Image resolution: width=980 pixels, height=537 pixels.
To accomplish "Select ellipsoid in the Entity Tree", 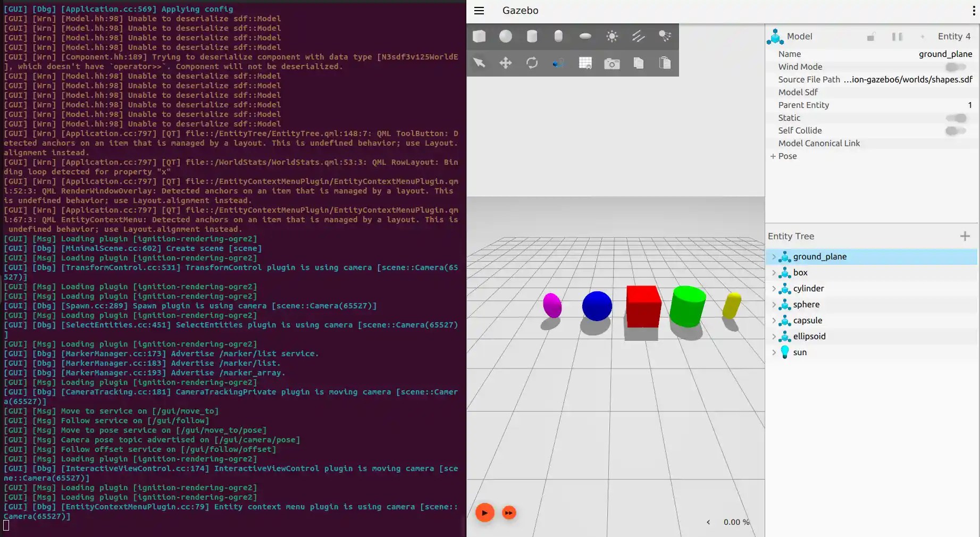I will (x=872, y=337).
